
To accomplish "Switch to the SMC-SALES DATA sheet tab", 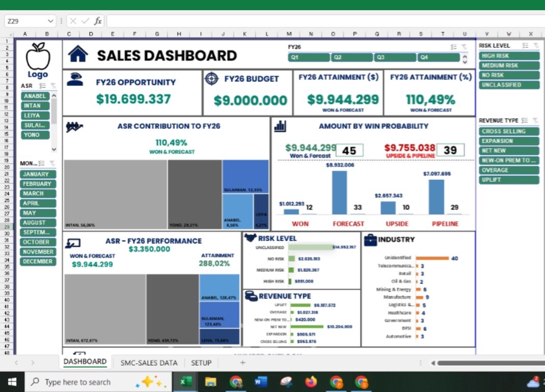I will coord(149,363).
